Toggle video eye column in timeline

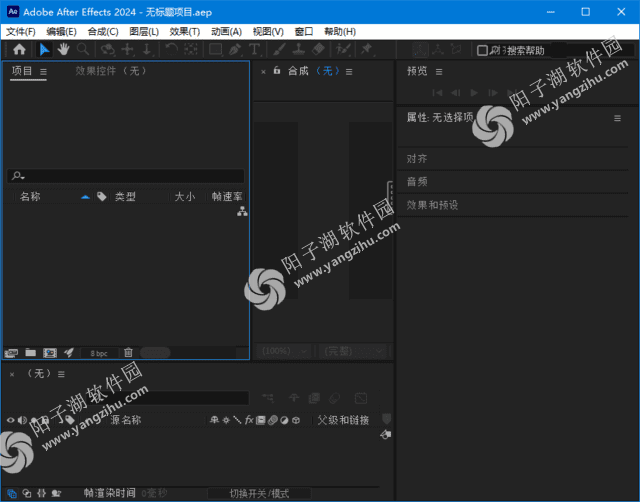point(10,420)
